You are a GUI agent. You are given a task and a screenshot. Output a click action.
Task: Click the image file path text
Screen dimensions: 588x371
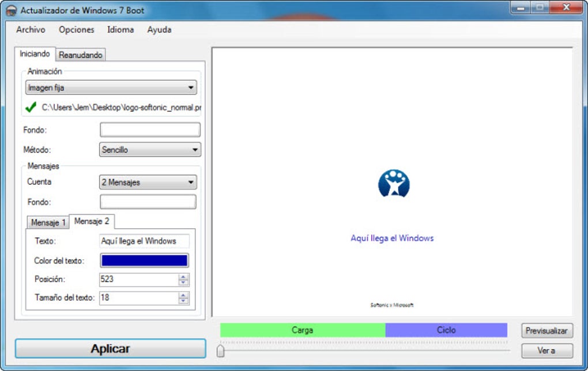tap(122, 108)
